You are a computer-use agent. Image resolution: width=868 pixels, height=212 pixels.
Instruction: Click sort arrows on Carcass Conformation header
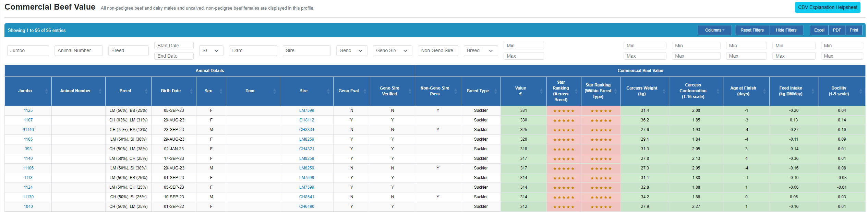(x=718, y=91)
